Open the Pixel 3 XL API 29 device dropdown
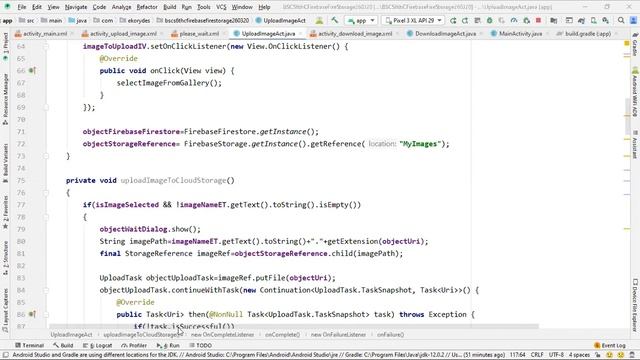The image size is (640, 360). [413, 20]
